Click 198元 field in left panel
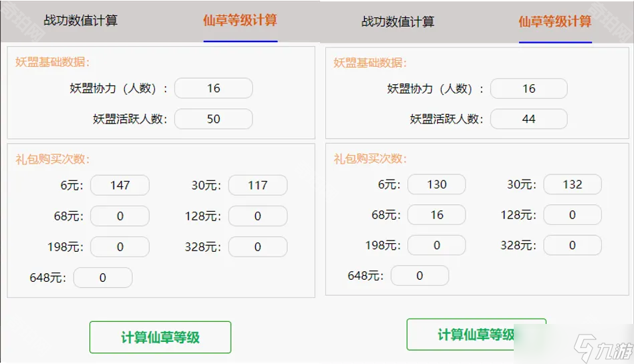This screenshot has width=634, height=364. (x=120, y=246)
